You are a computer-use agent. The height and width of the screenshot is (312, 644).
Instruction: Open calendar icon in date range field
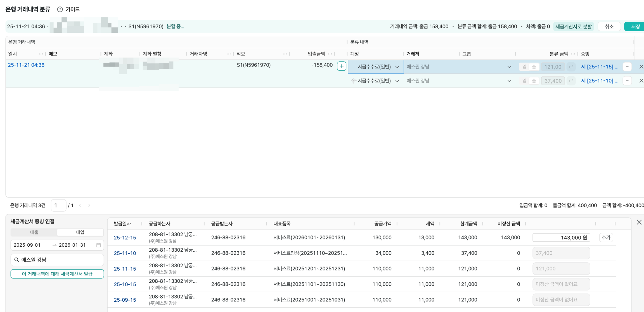point(98,245)
